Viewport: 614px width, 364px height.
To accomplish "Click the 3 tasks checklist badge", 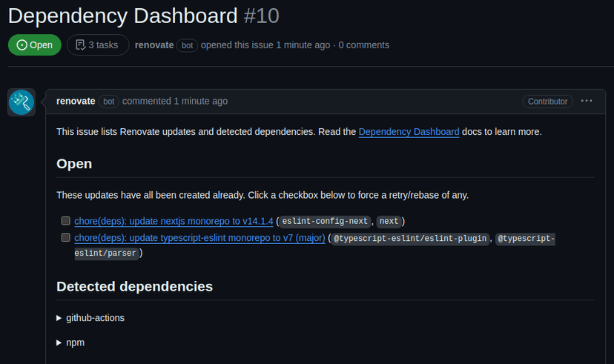I will pos(98,44).
